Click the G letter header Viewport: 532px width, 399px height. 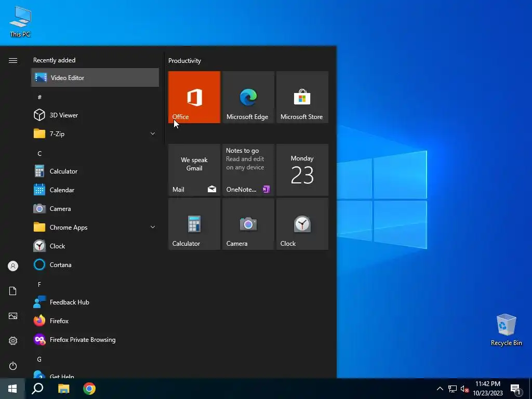click(x=39, y=360)
